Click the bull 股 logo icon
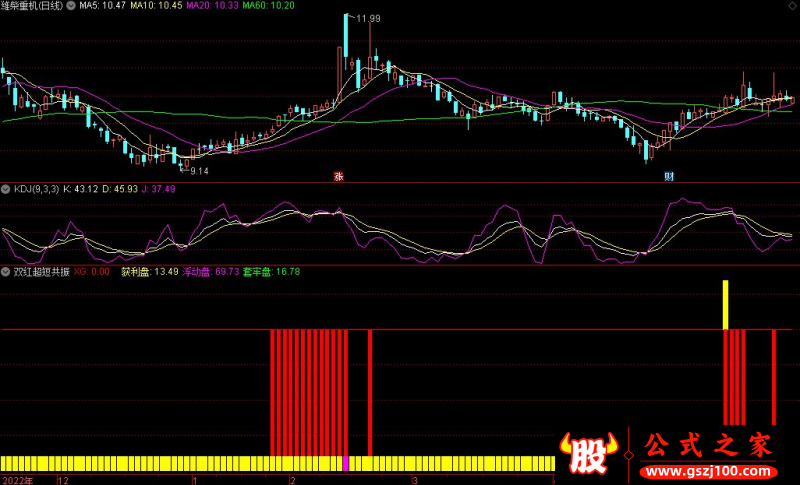 pos(592,454)
